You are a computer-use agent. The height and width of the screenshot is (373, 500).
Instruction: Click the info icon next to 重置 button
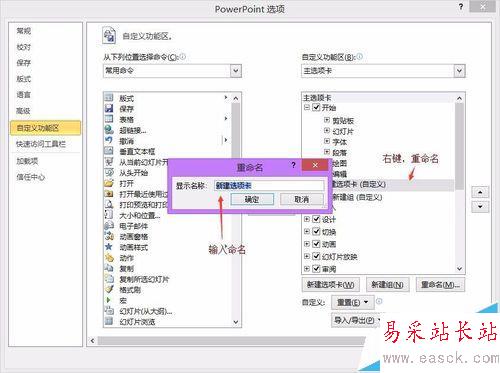[379, 301]
